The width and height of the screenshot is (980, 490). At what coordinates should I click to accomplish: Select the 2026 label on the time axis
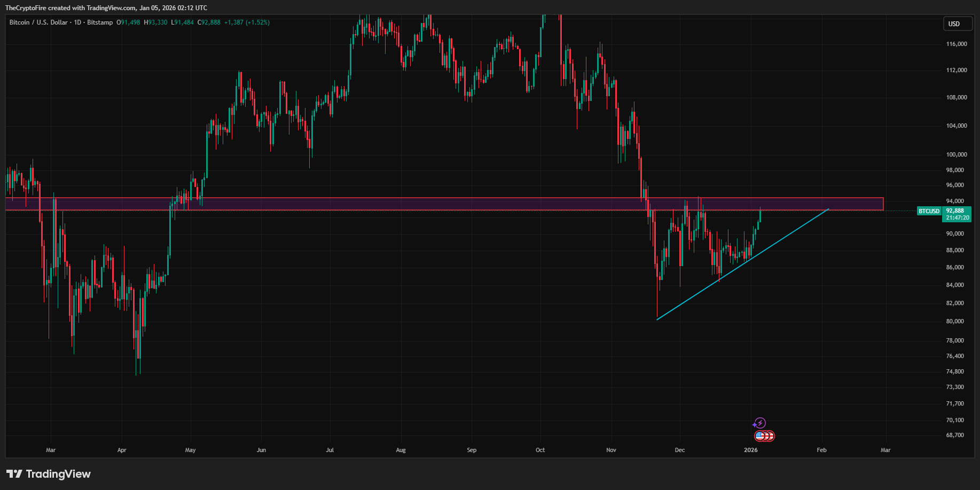point(751,450)
